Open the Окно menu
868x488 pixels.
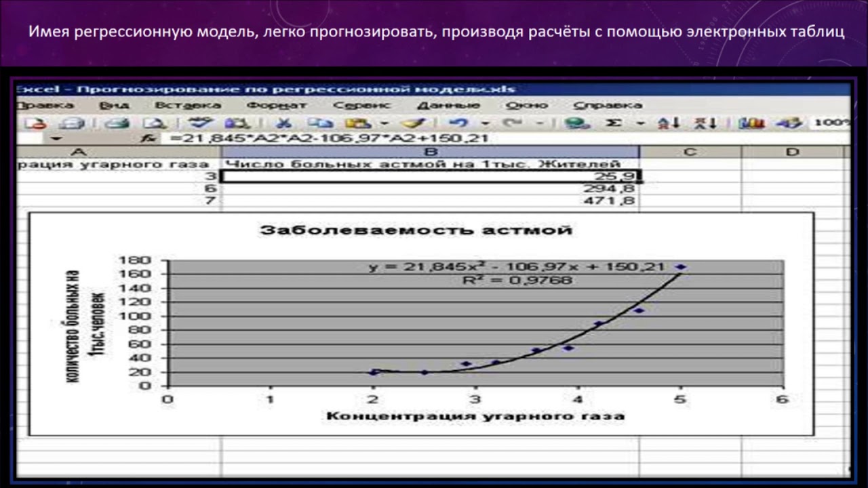(527, 106)
